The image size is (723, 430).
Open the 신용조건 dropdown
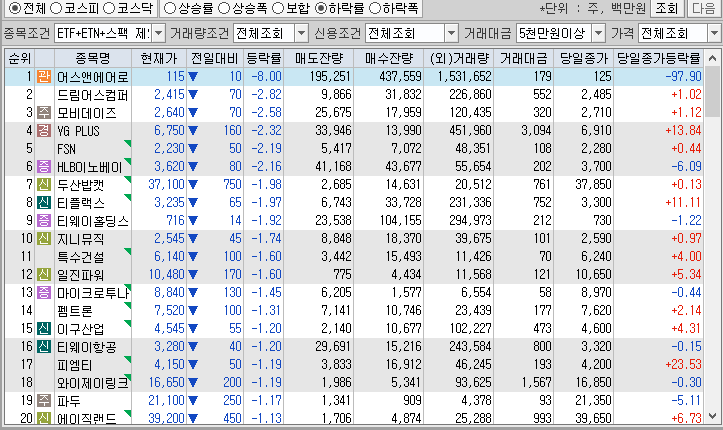(451, 33)
